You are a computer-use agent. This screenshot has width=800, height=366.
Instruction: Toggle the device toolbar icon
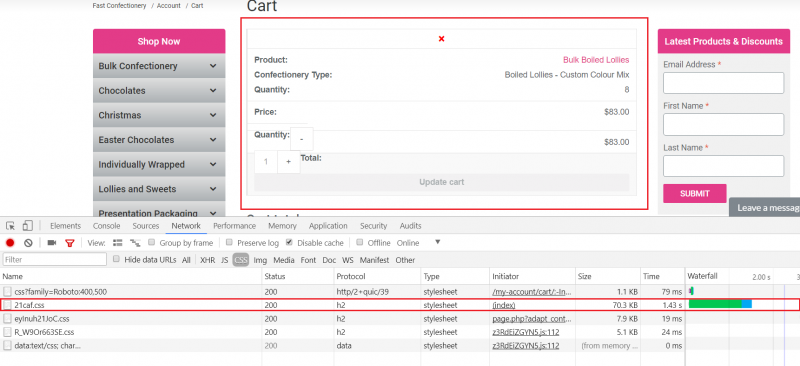pos(28,226)
